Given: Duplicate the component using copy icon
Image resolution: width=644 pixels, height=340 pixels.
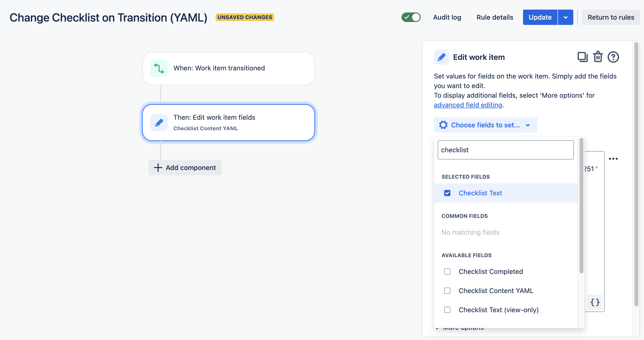Looking at the screenshot, I should coord(583,57).
